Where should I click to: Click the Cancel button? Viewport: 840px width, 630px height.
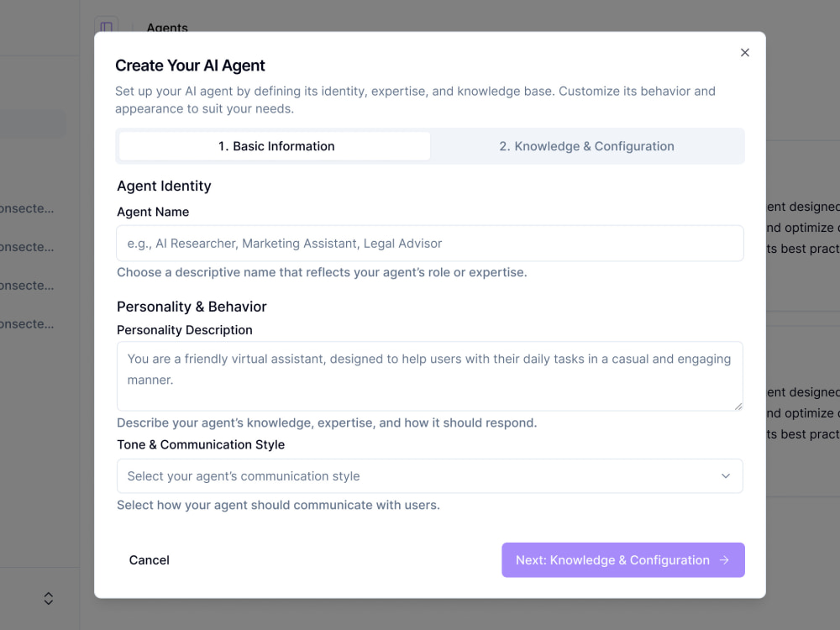pos(149,559)
